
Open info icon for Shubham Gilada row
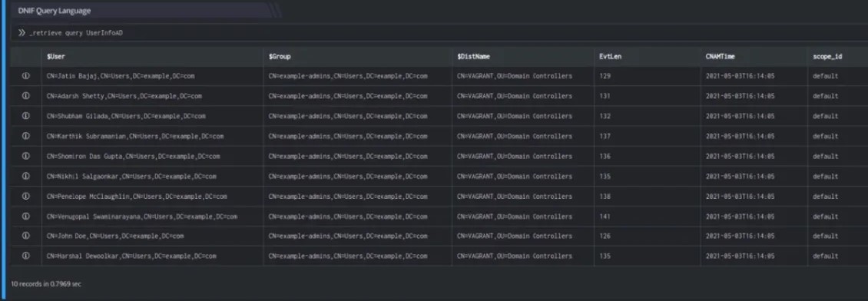click(25, 116)
